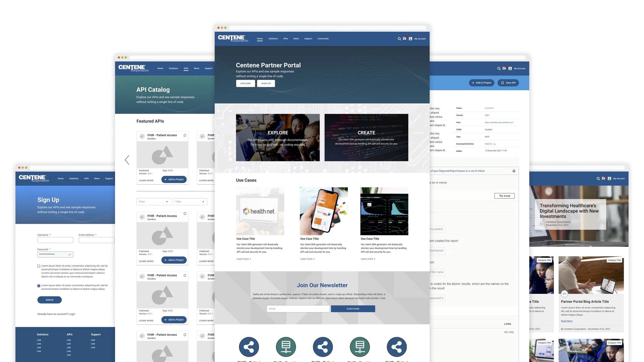Click the Try it out button
This screenshot has height=362, width=644.
[x=504, y=196]
